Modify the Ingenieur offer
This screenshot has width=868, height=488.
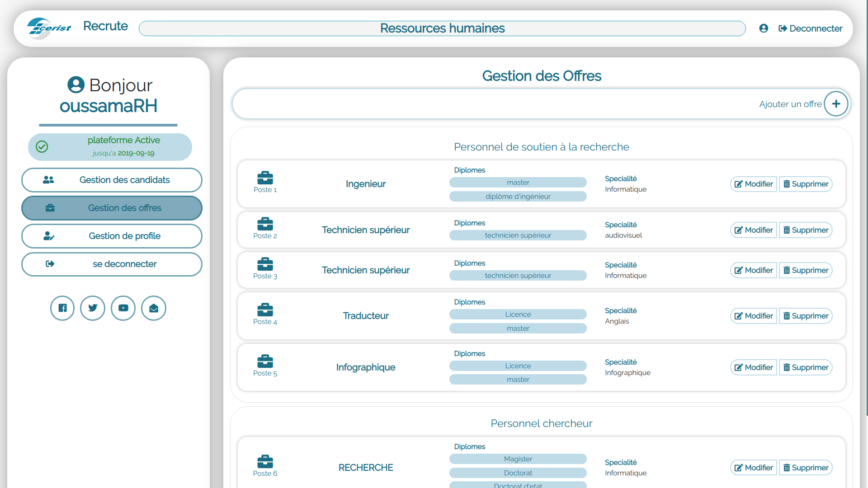pos(754,184)
